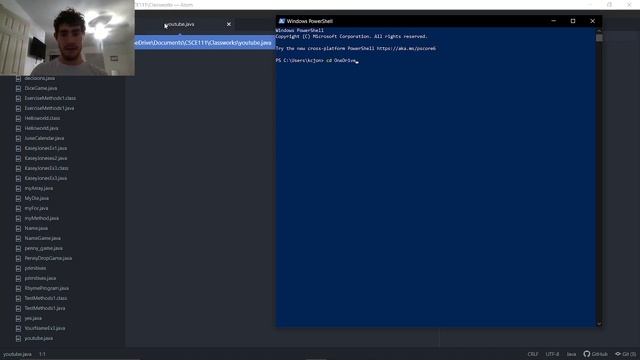Image resolution: width=640 pixels, height=360 pixels.
Task: Select Helloworld.class in the file tree
Action: pyautogui.click(x=42, y=118)
